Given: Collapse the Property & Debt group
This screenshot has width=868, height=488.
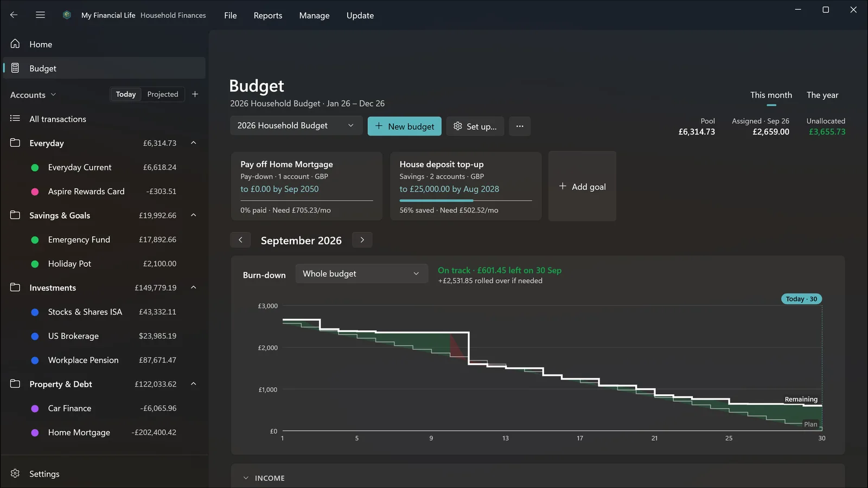Looking at the screenshot, I should point(194,384).
